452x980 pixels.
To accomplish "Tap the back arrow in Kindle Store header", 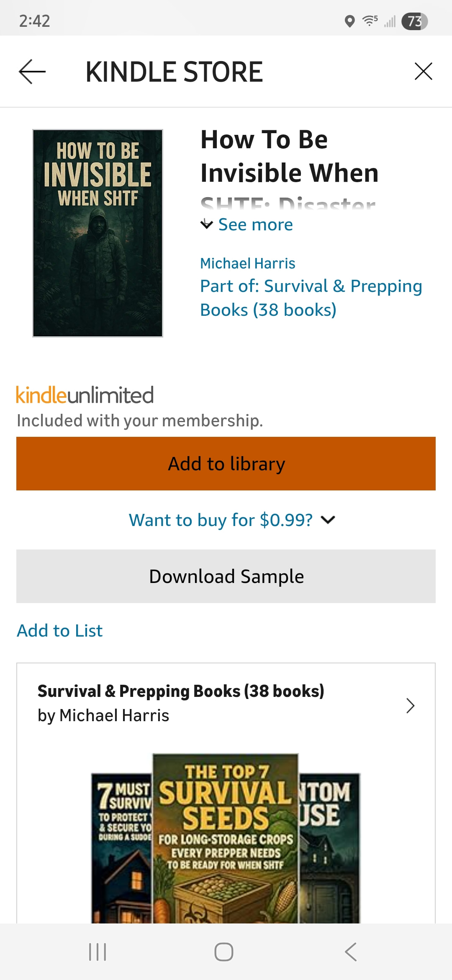I will tap(32, 72).
